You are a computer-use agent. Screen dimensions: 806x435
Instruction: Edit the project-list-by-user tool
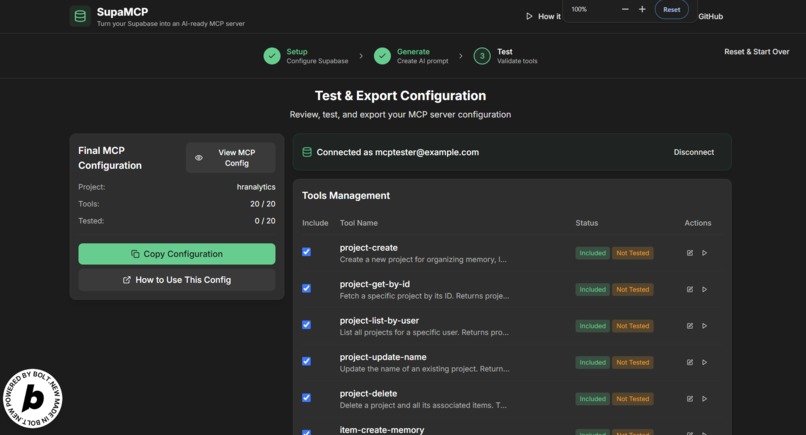(690, 326)
